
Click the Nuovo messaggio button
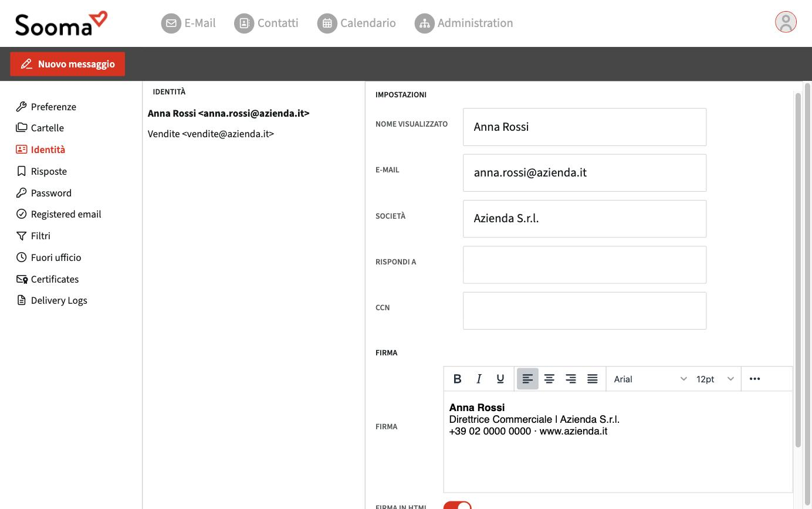pyautogui.click(x=67, y=64)
